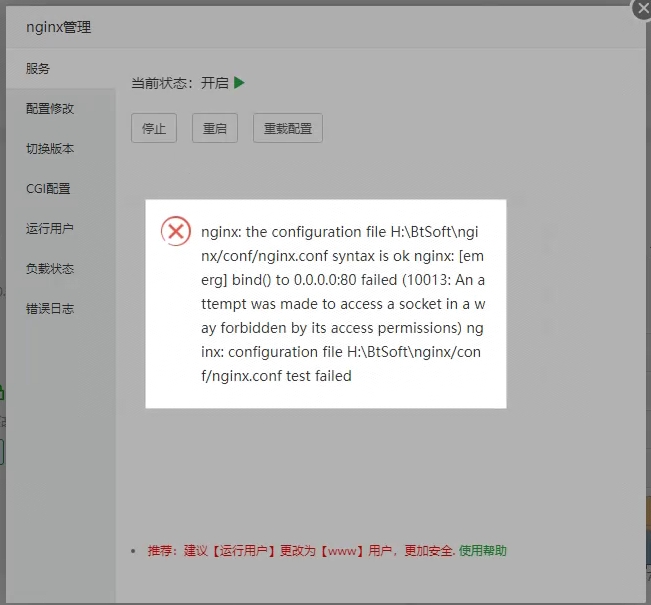Click the 重启 button

[x=215, y=128]
